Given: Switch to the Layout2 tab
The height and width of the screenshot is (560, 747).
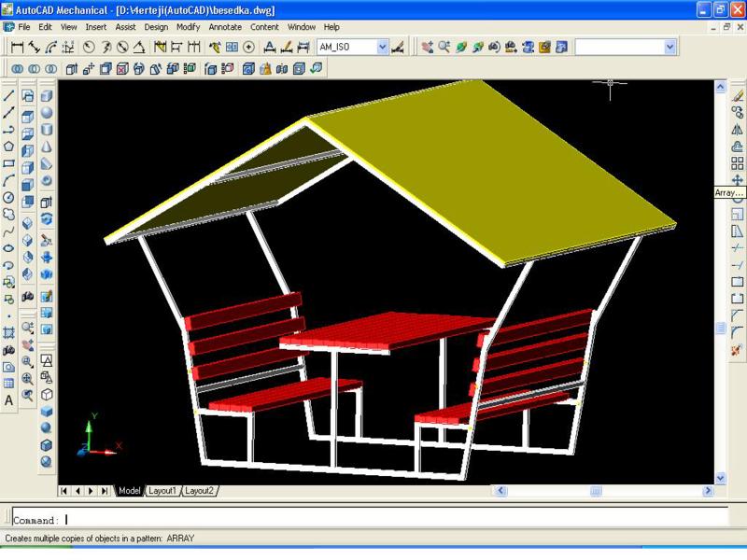Looking at the screenshot, I should coord(199,490).
